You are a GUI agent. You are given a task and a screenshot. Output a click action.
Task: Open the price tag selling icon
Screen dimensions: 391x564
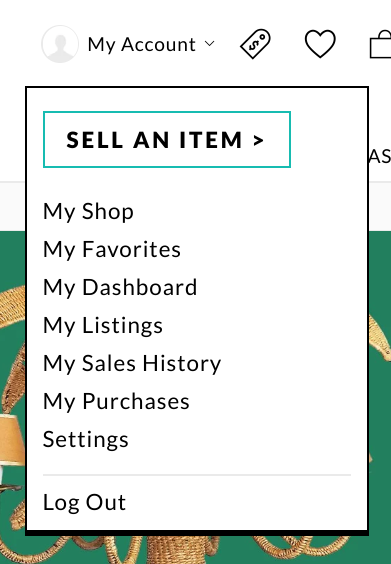pos(255,44)
